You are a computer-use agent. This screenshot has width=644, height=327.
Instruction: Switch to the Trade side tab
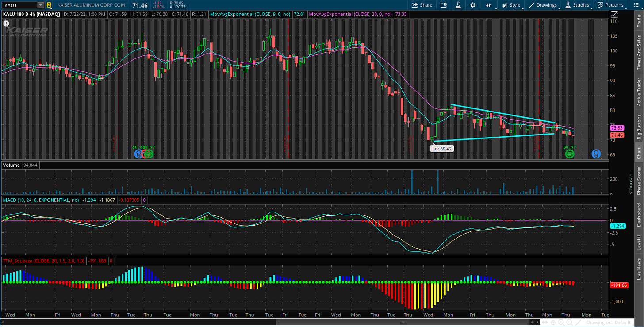click(639, 21)
